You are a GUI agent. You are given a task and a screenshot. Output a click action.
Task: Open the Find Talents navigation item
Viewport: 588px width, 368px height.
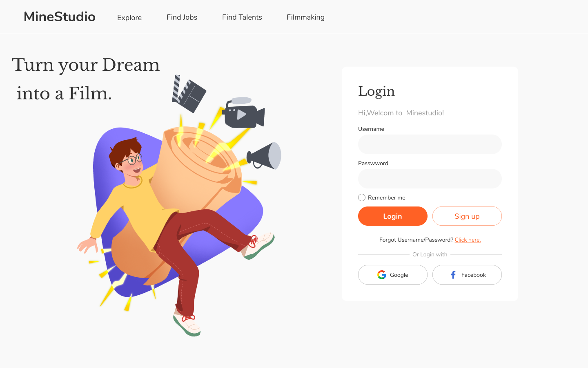tap(242, 17)
